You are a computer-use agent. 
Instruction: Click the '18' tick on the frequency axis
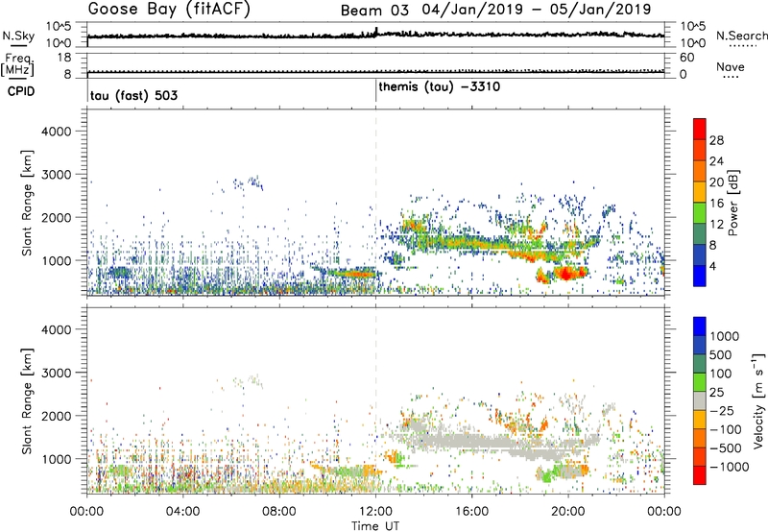tap(64, 58)
